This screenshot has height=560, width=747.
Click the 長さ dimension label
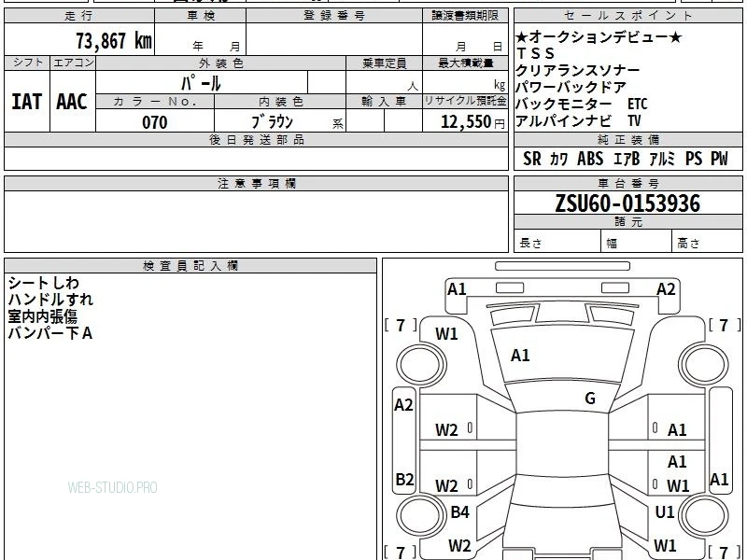click(530, 243)
